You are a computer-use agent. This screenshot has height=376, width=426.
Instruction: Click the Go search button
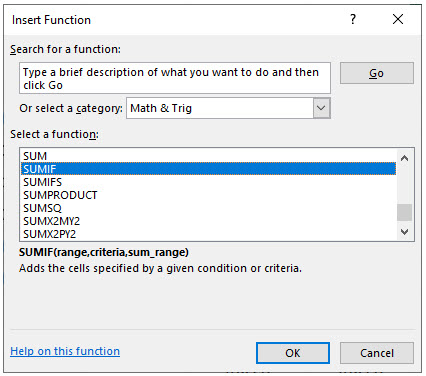point(377,73)
